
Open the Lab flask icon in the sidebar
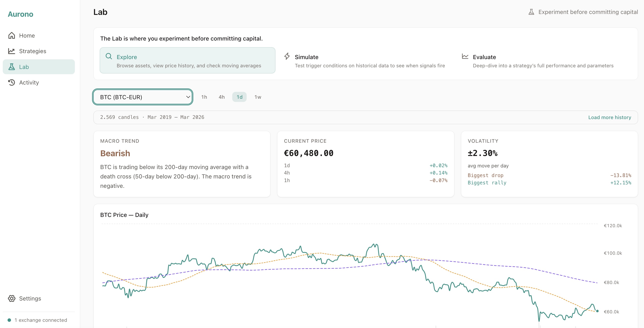[x=12, y=66]
